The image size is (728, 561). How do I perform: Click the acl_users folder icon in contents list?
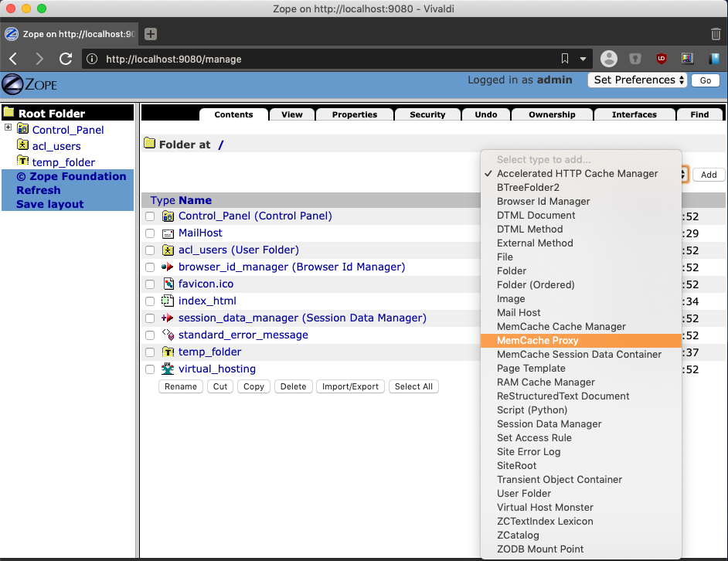point(168,250)
